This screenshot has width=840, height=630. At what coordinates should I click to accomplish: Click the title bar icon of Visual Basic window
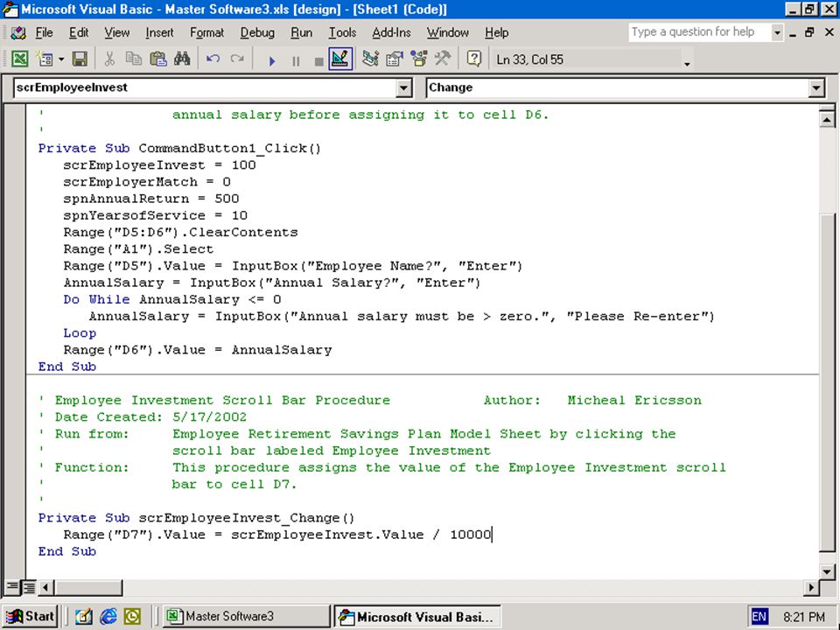pyautogui.click(x=10, y=10)
